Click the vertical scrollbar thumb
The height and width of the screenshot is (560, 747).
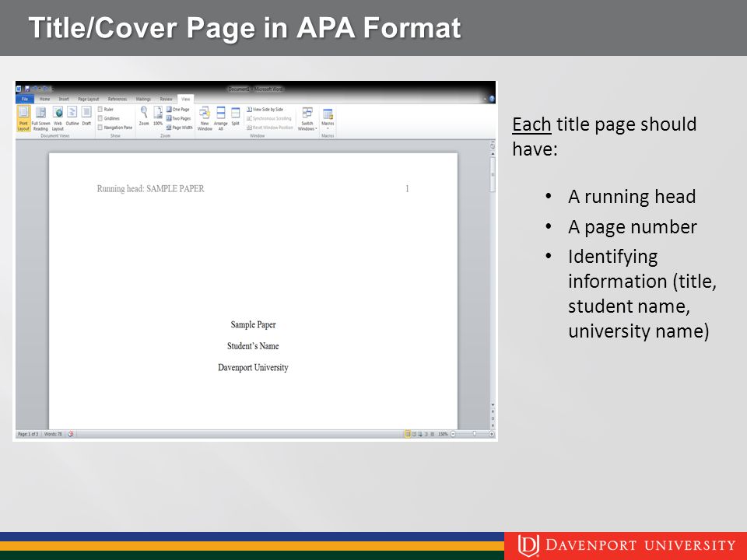coord(493,174)
